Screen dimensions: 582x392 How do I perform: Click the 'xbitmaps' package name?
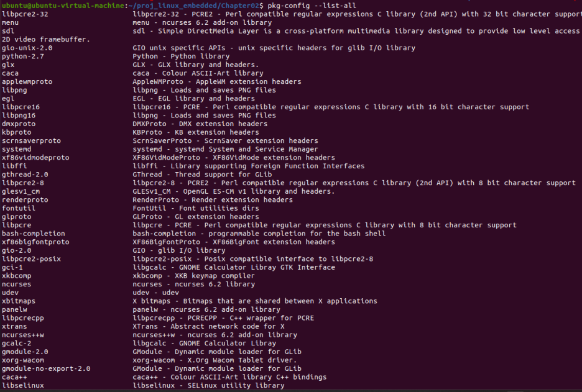19,301
